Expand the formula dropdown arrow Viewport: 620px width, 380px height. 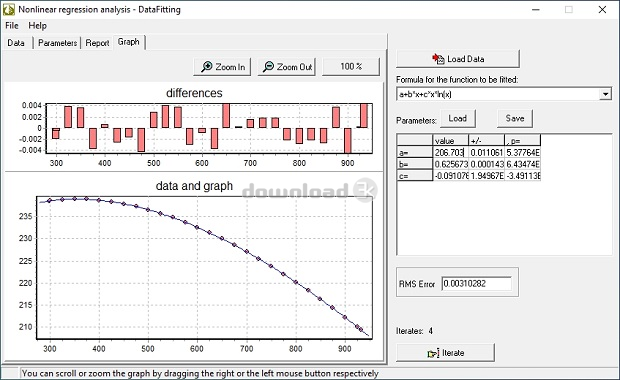tap(605, 94)
